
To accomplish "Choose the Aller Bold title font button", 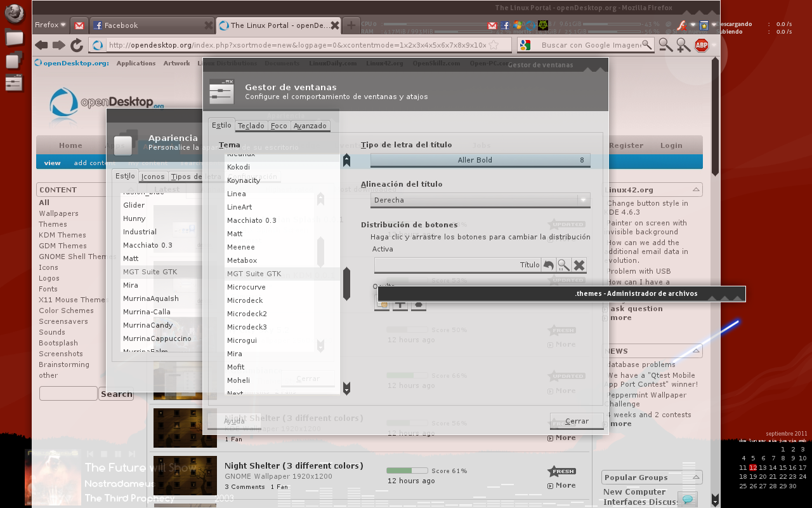I will pyautogui.click(x=480, y=160).
